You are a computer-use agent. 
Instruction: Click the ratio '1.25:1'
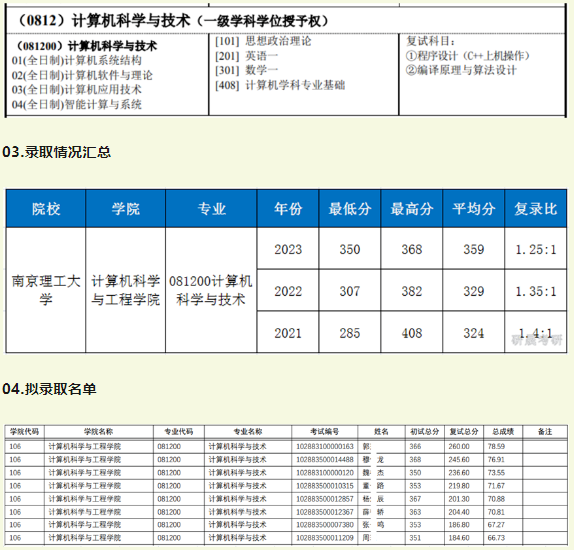coord(536,249)
